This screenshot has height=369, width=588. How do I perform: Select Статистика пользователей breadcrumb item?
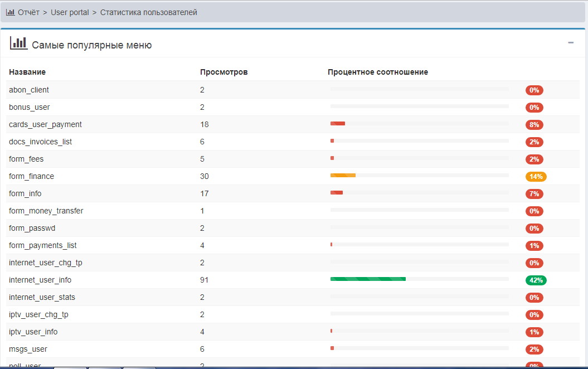pos(148,12)
